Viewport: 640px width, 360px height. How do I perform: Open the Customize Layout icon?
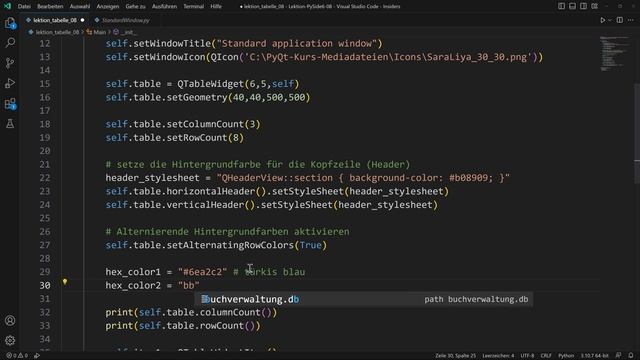tap(595, 6)
